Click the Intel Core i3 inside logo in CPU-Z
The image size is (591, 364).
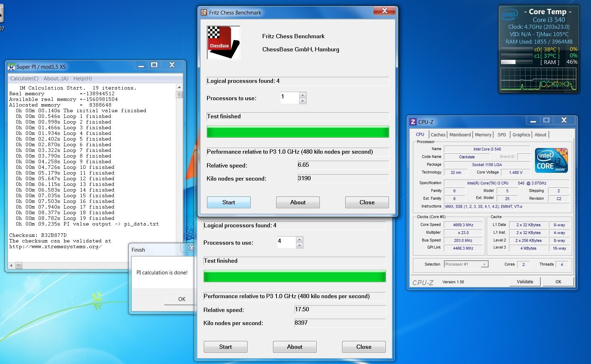point(551,160)
